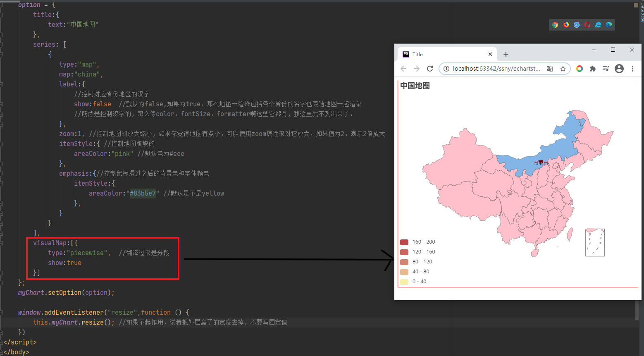Open the Chrome profile avatar
Screen dimensions: 644x356
pyautogui.click(x=619, y=69)
